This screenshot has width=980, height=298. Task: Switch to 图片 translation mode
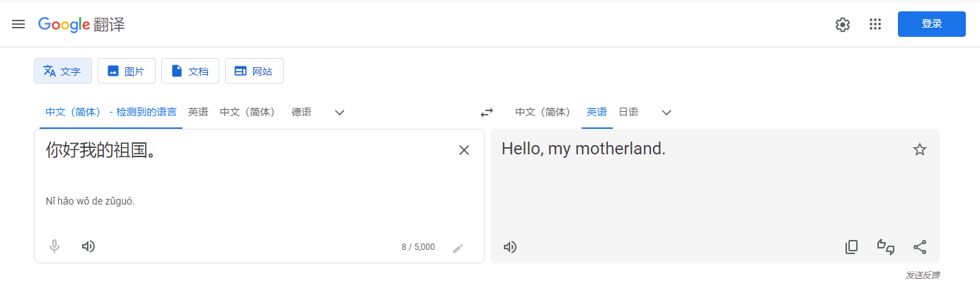coord(127,71)
